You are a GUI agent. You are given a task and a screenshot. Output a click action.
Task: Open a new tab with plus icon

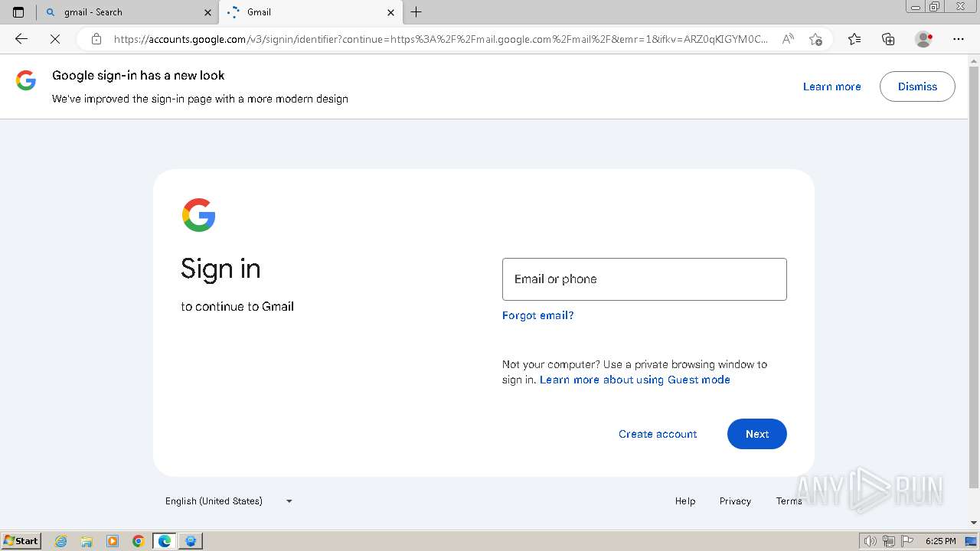pos(416,12)
